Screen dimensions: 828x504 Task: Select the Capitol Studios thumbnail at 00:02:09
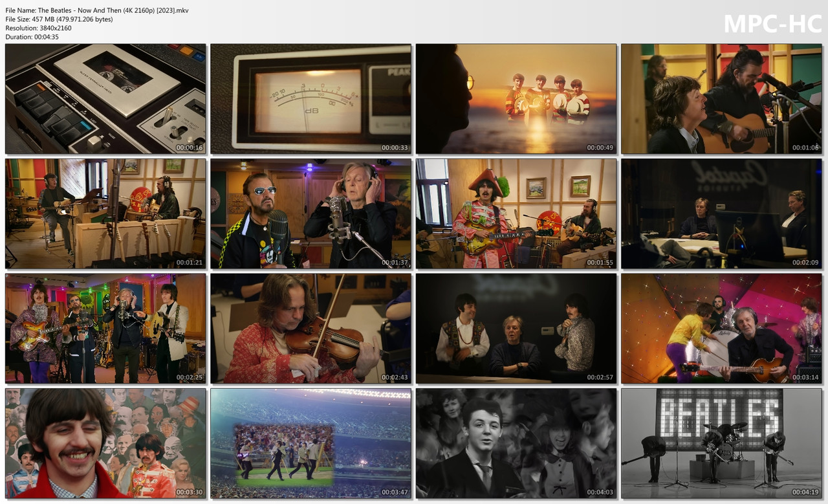721,214
